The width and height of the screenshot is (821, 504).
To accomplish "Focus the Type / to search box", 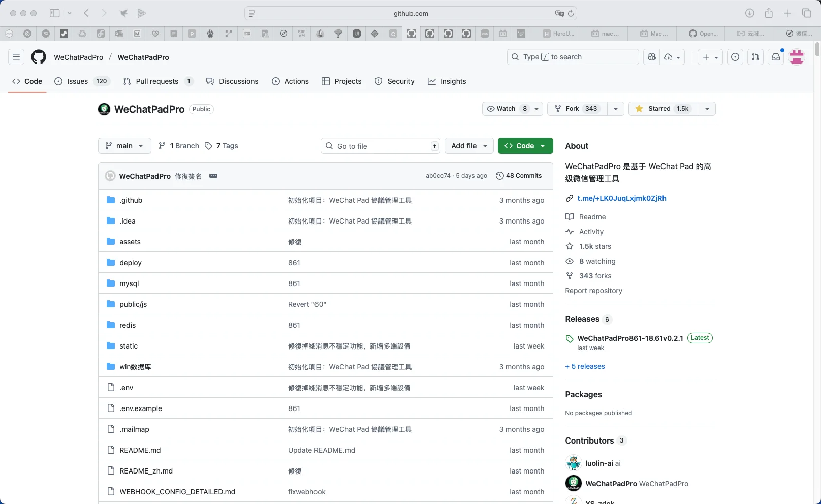I will (x=573, y=57).
